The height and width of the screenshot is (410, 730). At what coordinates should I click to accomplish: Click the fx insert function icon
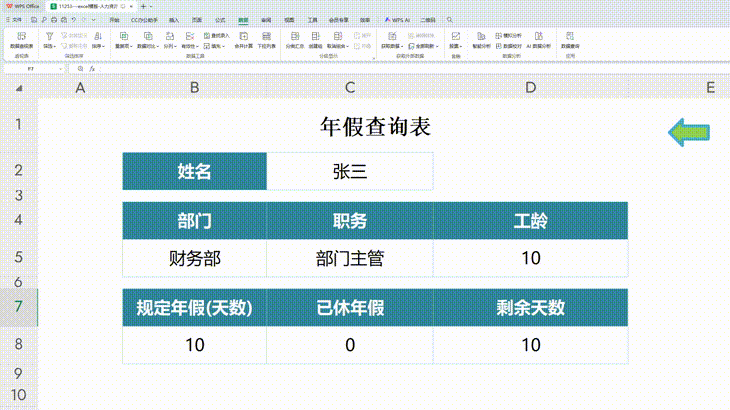coord(92,69)
